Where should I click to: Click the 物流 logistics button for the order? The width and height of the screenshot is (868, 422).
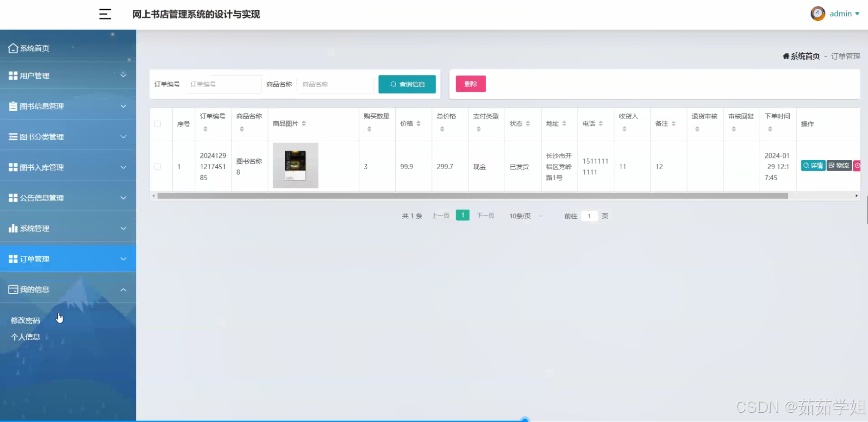point(839,165)
